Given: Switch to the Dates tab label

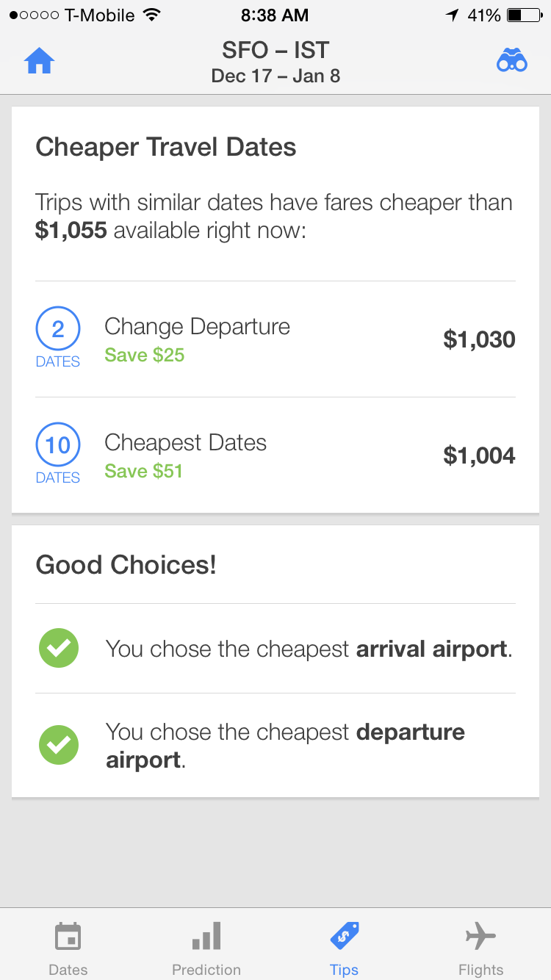Looking at the screenshot, I should tap(68, 970).
